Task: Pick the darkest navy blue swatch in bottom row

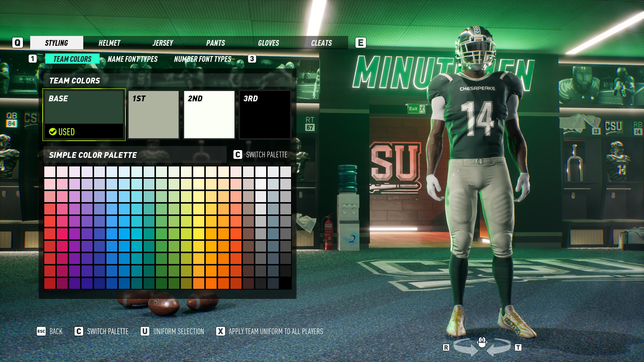Action: click(99, 283)
